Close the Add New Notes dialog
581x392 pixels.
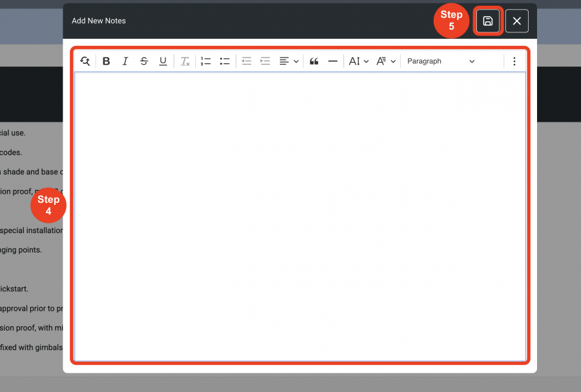pyautogui.click(x=517, y=21)
